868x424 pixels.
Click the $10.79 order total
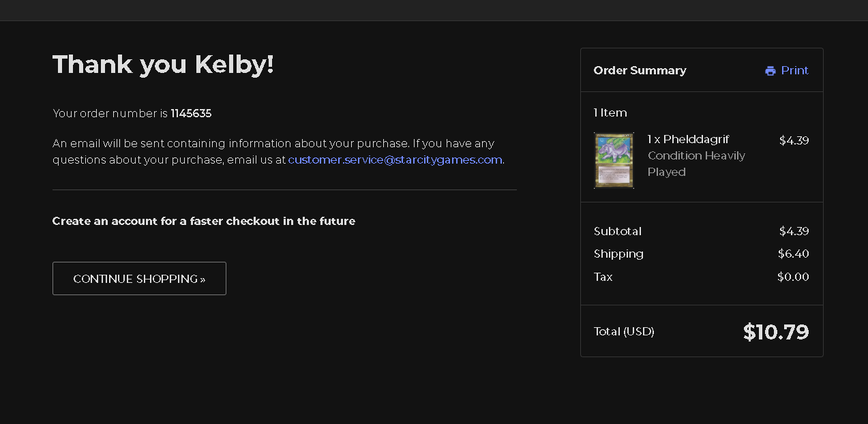pos(775,332)
